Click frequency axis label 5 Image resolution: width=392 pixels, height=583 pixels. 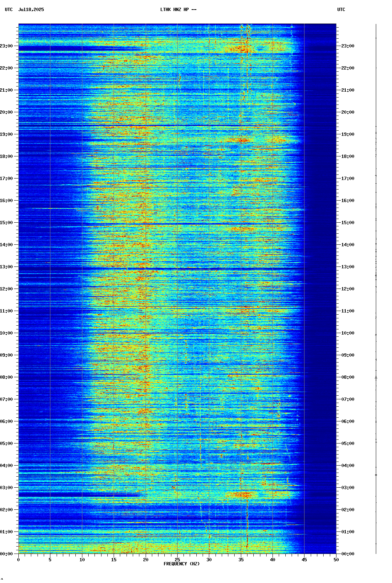tap(50, 560)
